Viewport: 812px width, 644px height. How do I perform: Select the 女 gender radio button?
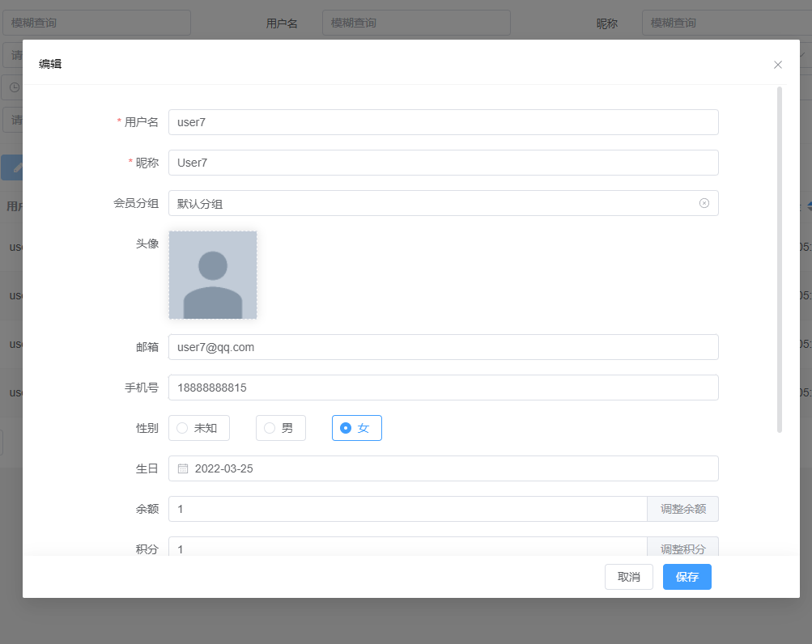pos(356,428)
